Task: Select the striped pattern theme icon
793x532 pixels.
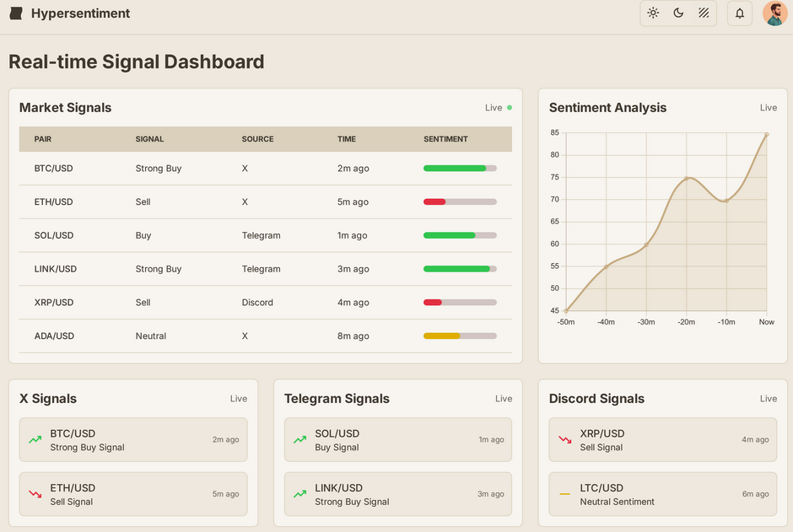Action: (x=704, y=13)
